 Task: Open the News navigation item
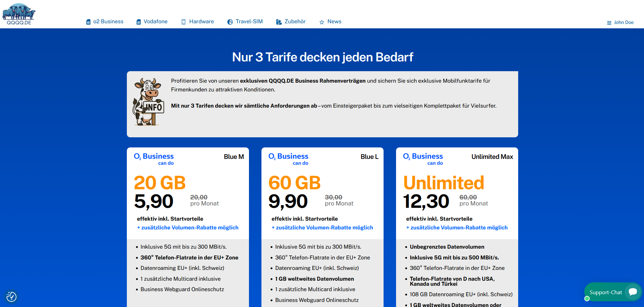(x=334, y=22)
